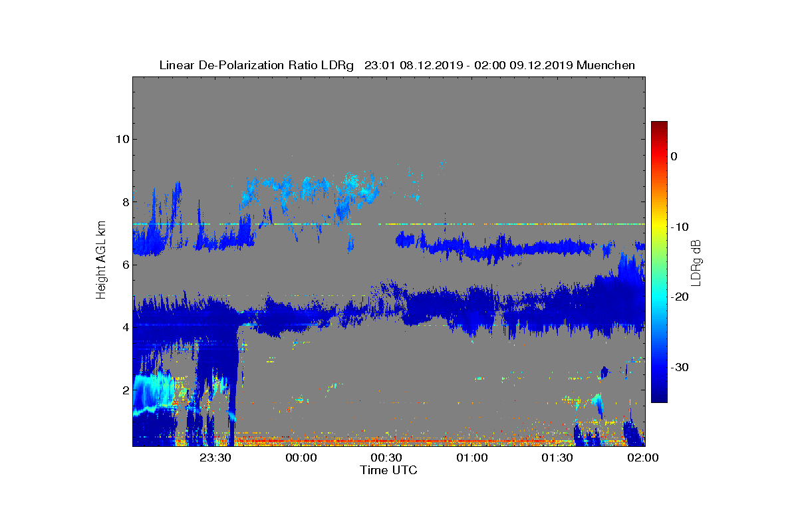The width and height of the screenshot is (798, 532).
Task: Click the colorbar tick label '-10'
Action: click(x=678, y=227)
